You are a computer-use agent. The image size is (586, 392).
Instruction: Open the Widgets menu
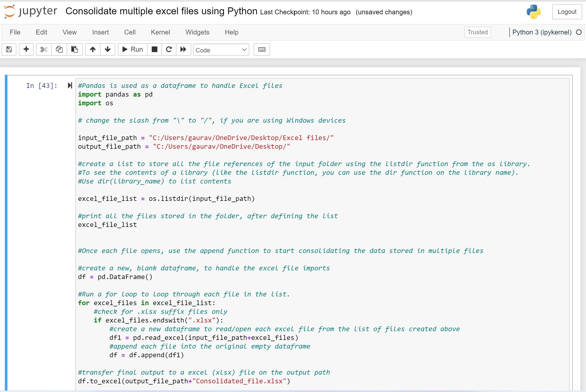coord(197,32)
